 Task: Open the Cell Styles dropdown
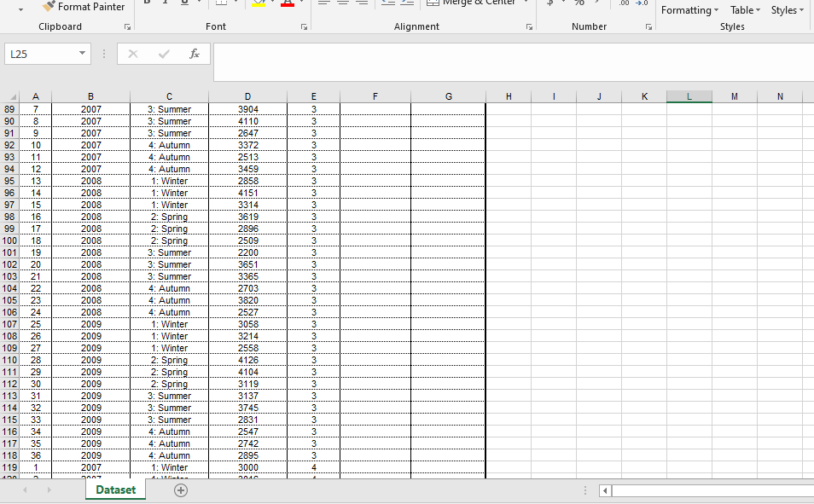point(786,10)
